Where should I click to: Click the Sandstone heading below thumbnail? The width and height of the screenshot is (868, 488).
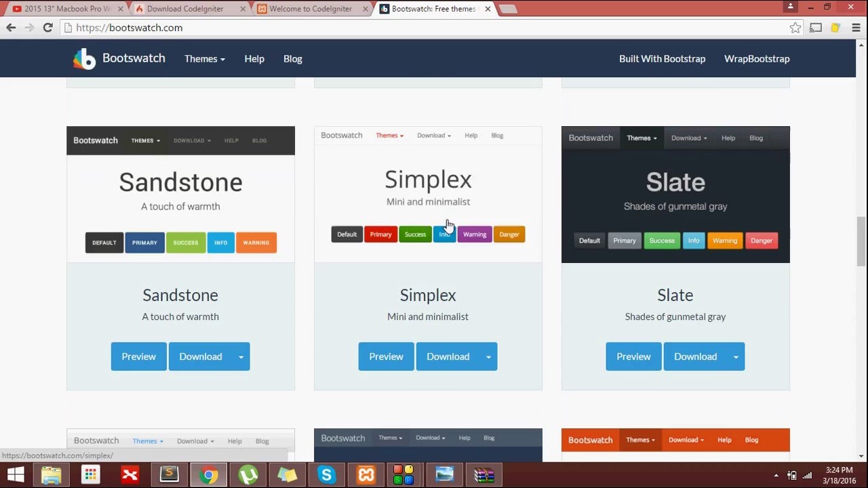point(180,295)
